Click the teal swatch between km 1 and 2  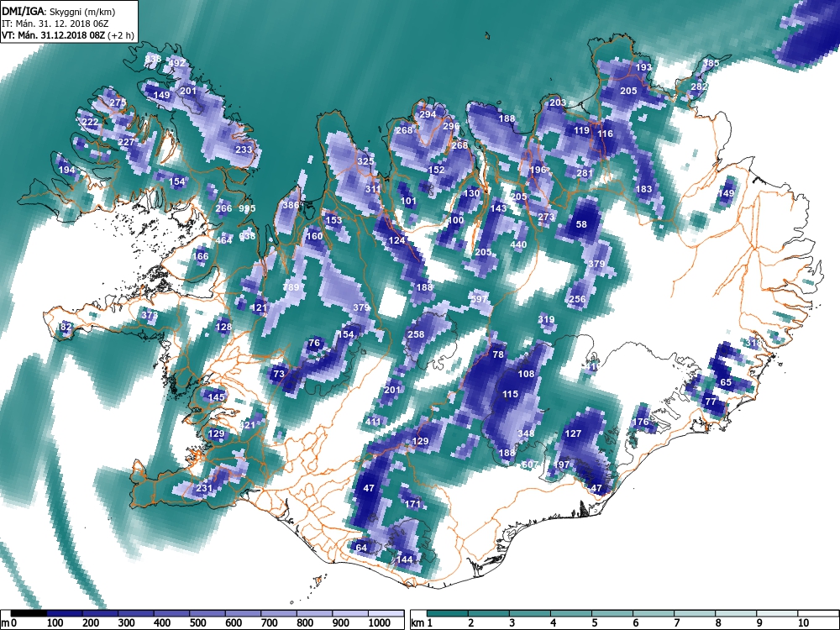click(448, 613)
